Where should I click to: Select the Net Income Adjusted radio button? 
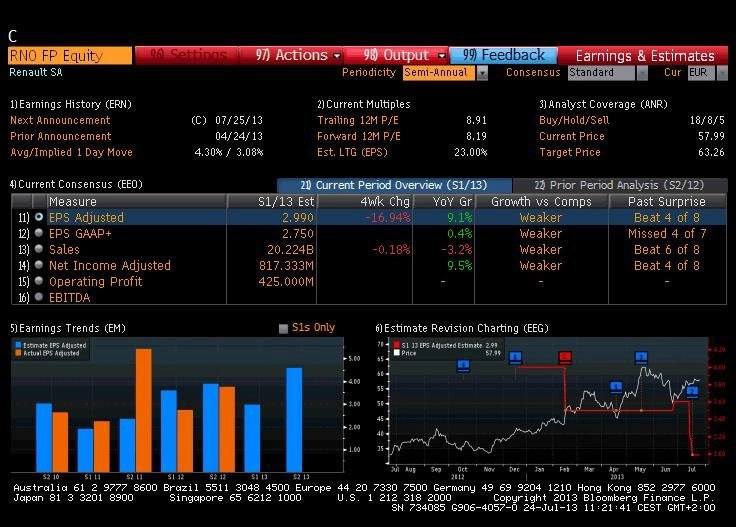coord(39,265)
